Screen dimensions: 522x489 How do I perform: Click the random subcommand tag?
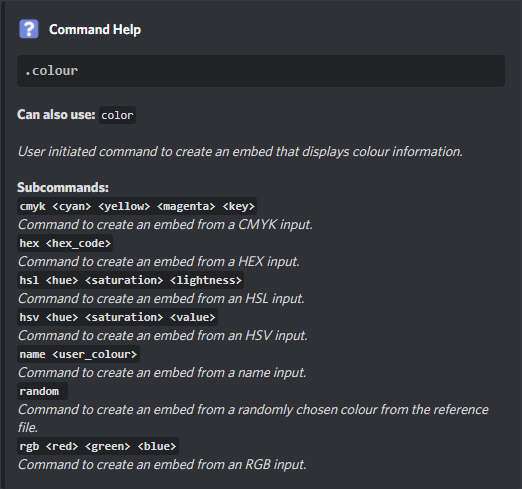(x=42, y=391)
